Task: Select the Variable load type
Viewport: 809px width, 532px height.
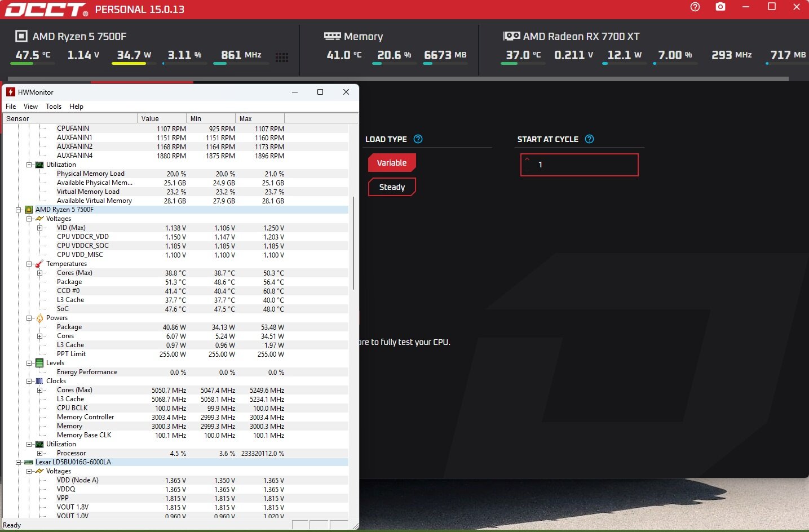Action: tap(392, 163)
